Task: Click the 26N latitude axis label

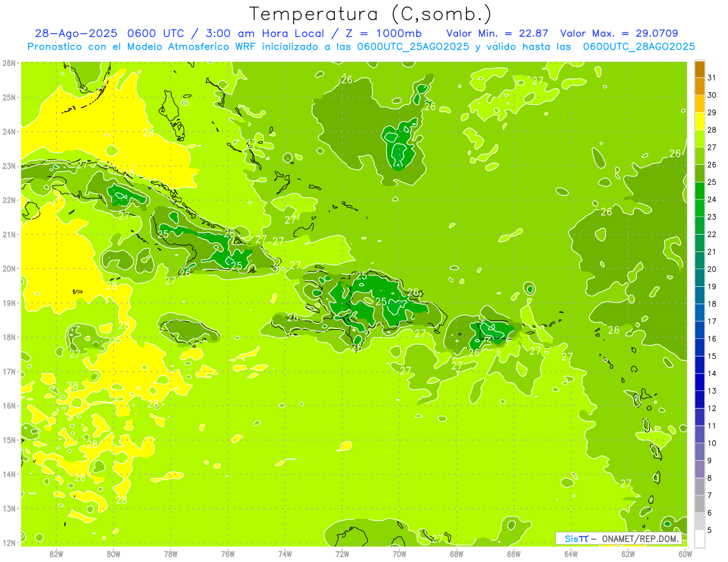Action: (9, 63)
